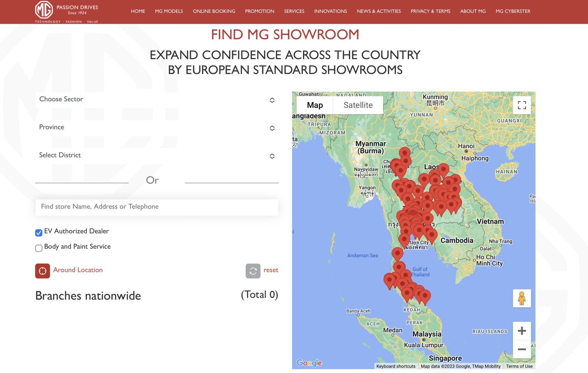
Task: Expand the Choose Sector dropdown
Action: pos(157,99)
